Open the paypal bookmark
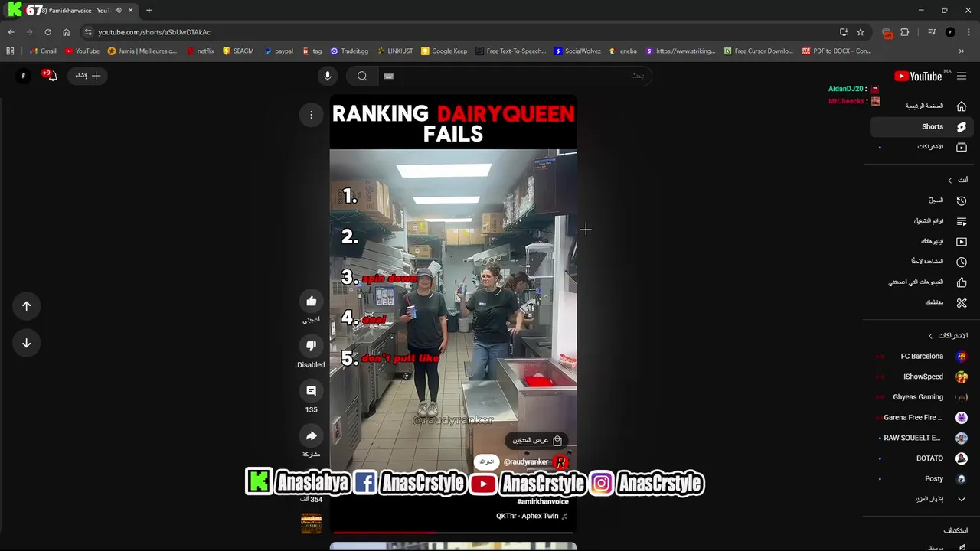This screenshot has width=980, height=551. coord(279,51)
